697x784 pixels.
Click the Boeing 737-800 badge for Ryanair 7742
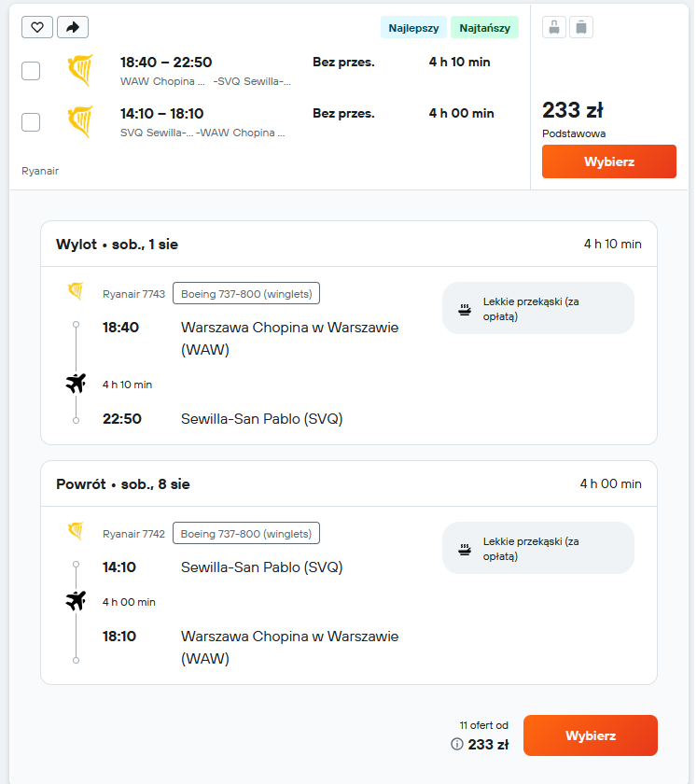point(247,534)
